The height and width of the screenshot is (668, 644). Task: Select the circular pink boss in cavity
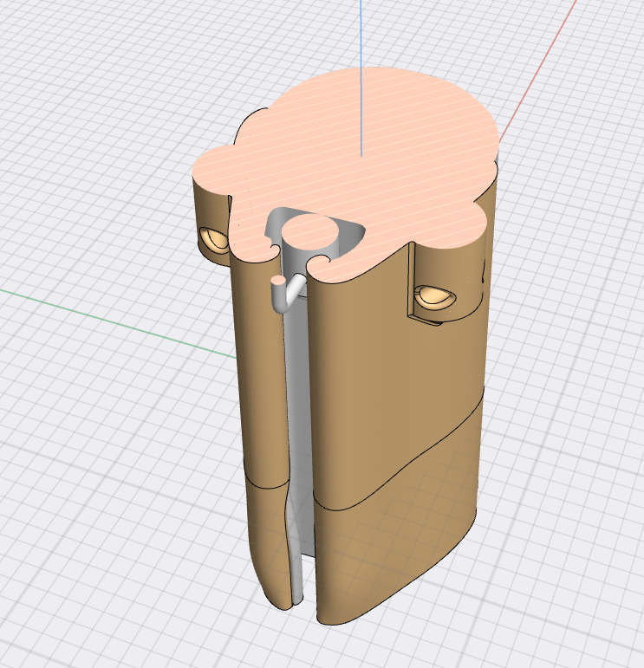pyautogui.click(x=310, y=235)
